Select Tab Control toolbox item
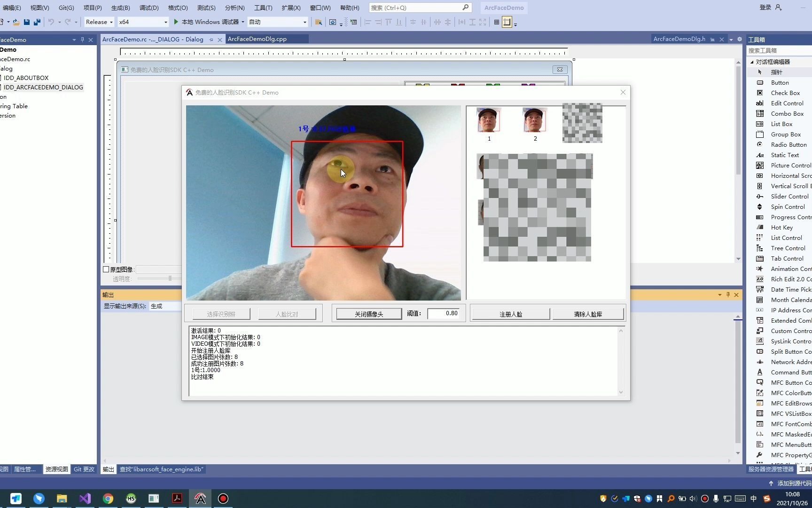This screenshot has height=508, width=812. pyautogui.click(x=787, y=258)
